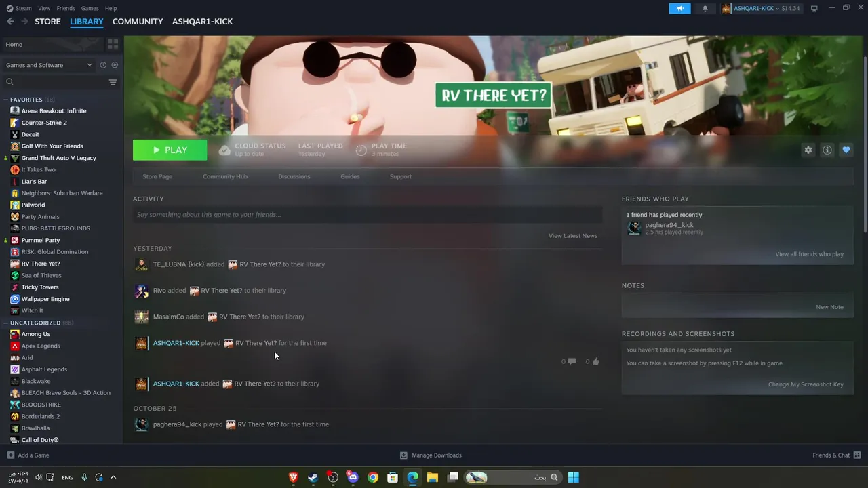This screenshot has width=868, height=488.
Task: Click the library search field
Action: coord(56,82)
